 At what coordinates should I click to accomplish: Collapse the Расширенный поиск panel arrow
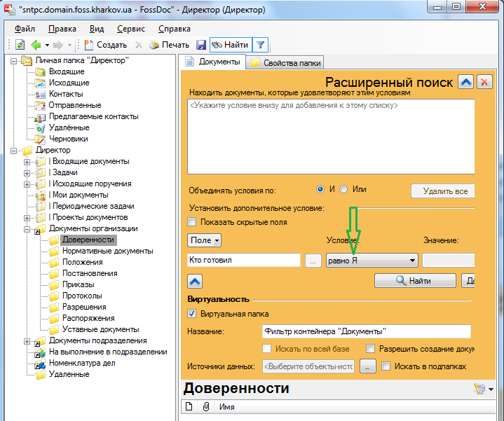tap(465, 82)
